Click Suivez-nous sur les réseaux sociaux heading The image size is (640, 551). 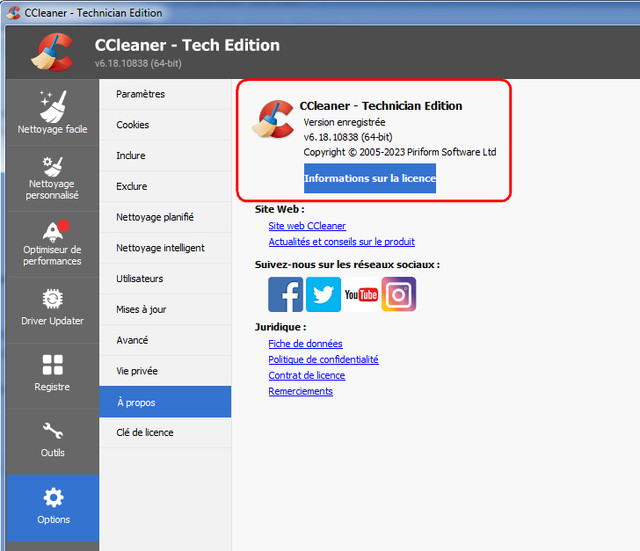347,264
